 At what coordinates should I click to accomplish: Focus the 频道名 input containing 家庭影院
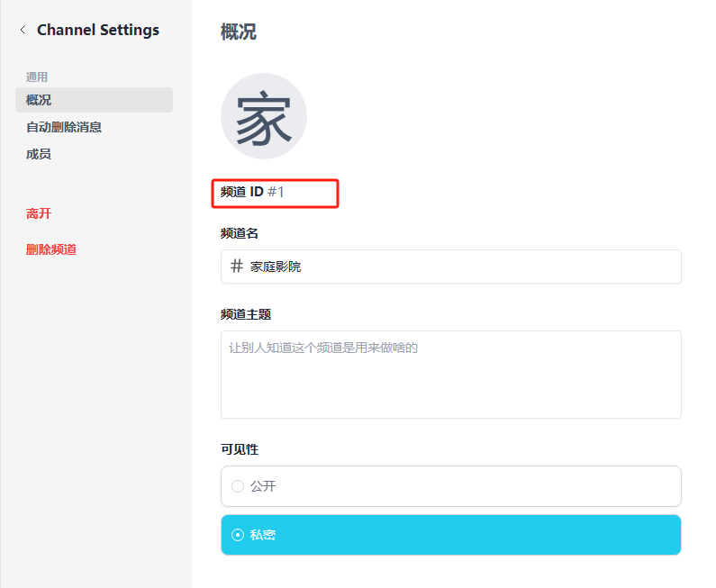pyautogui.click(x=459, y=267)
